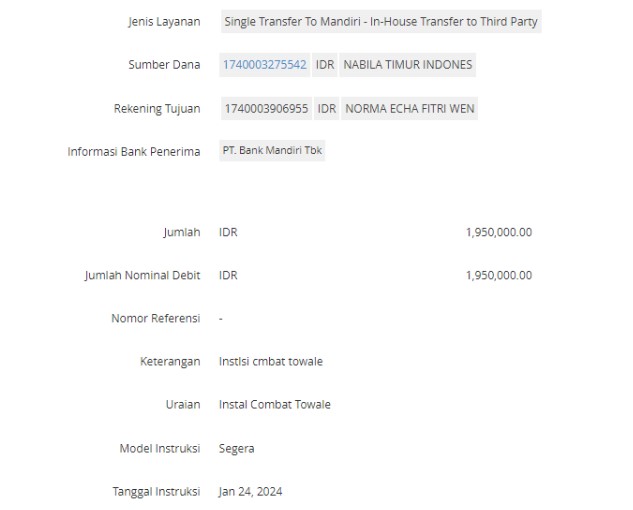The height and width of the screenshot is (510, 633).
Task: Select the Keterangan text Instlsi cmbat towale
Action: click(x=271, y=361)
